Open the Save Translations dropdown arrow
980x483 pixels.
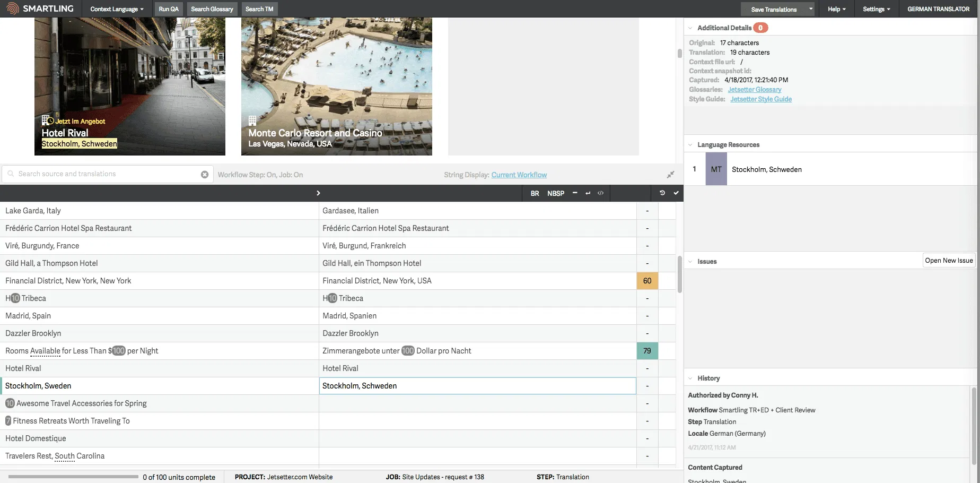(810, 9)
